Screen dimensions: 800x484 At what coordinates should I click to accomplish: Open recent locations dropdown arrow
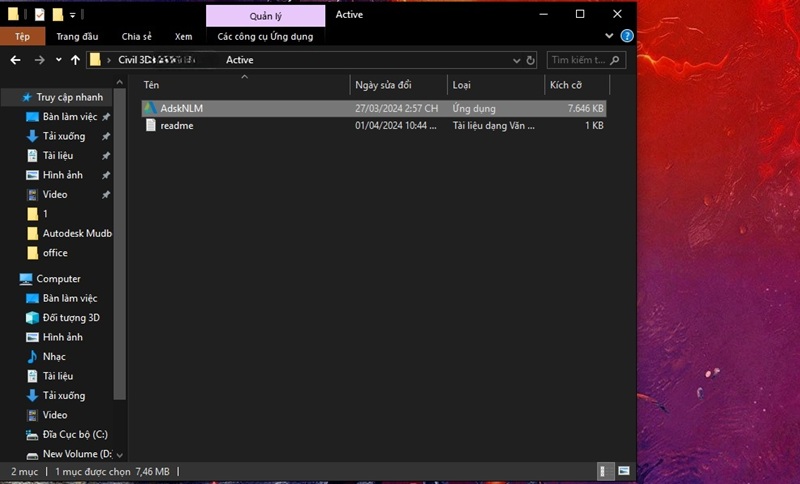coord(59,60)
